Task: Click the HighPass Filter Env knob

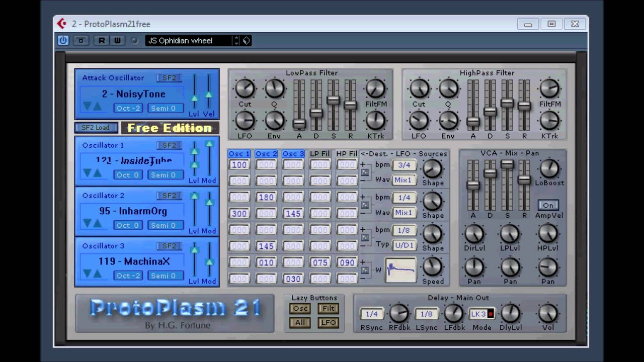Action: 448,121
